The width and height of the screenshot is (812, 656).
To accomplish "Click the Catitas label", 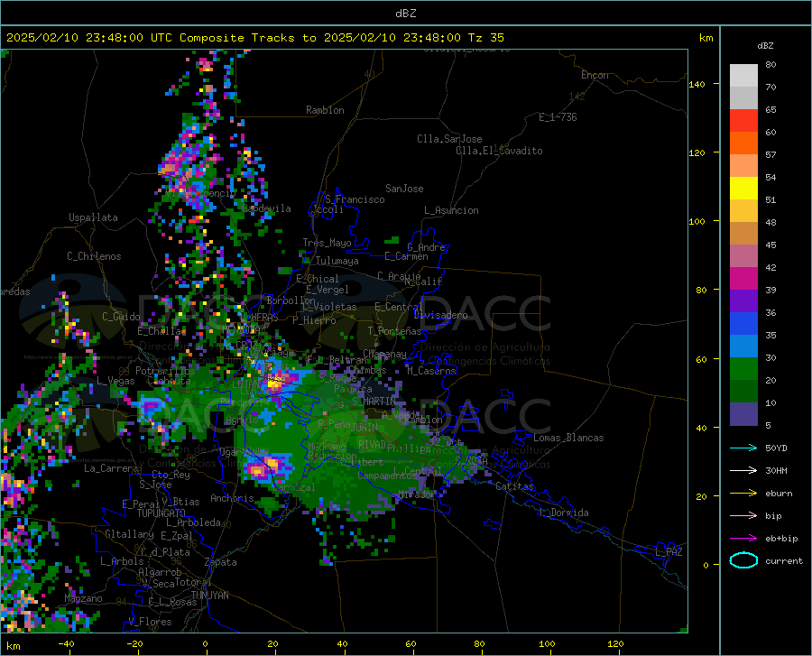I will pos(514,486).
